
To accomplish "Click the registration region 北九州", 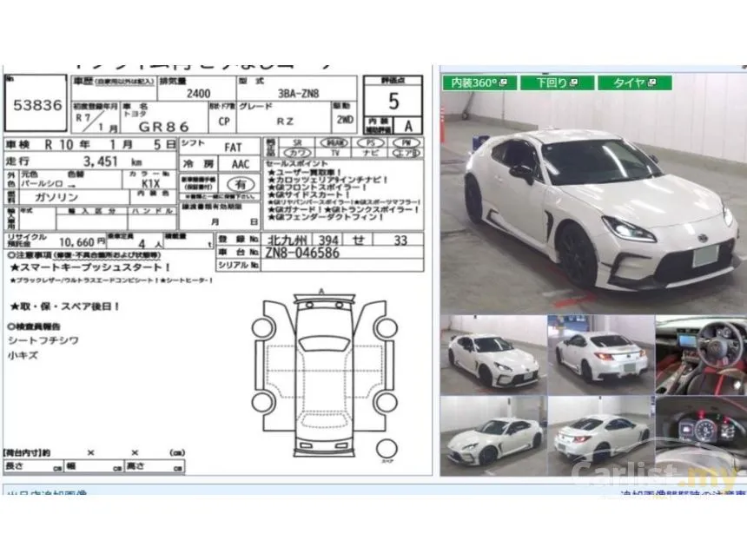I will click(x=287, y=240).
